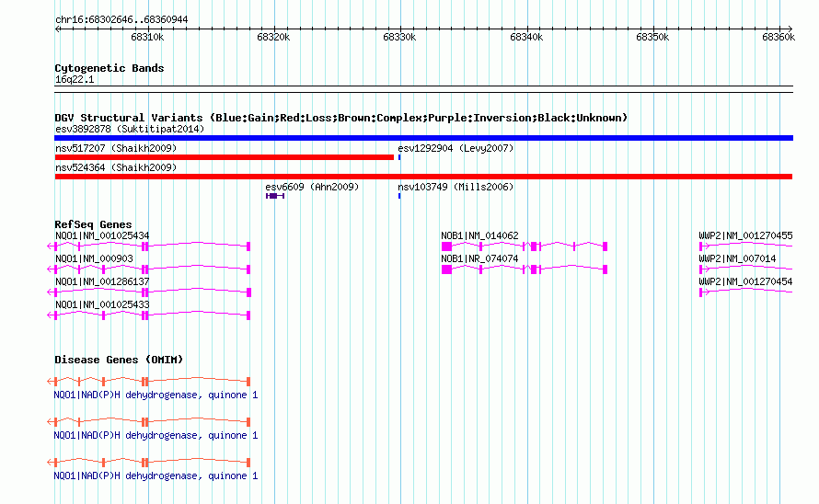The height and width of the screenshot is (504, 819).
Task: Click the WWP2 NM_007014 start exon arrow
Action: tap(704, 269)
